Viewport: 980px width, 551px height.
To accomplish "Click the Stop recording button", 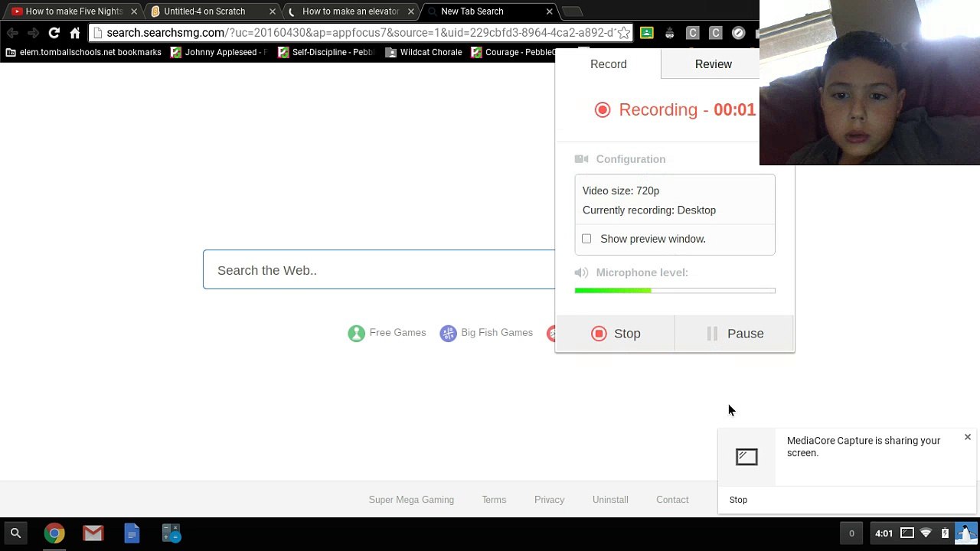I will (615, 334).
